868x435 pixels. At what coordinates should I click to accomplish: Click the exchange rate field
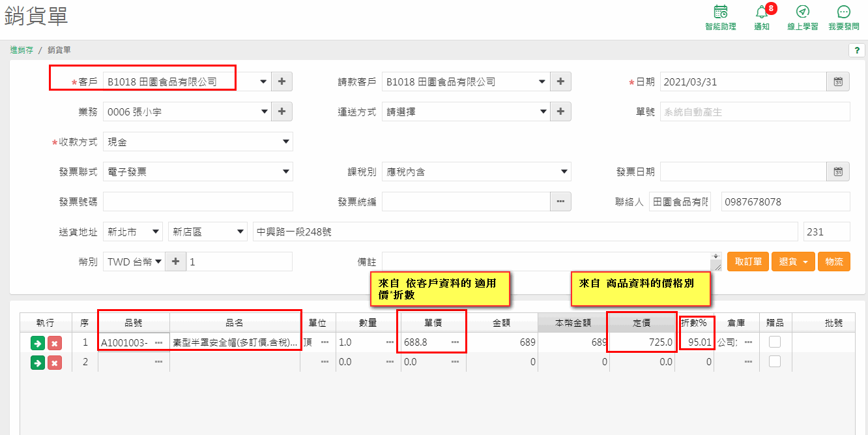[x=239, y=262]
